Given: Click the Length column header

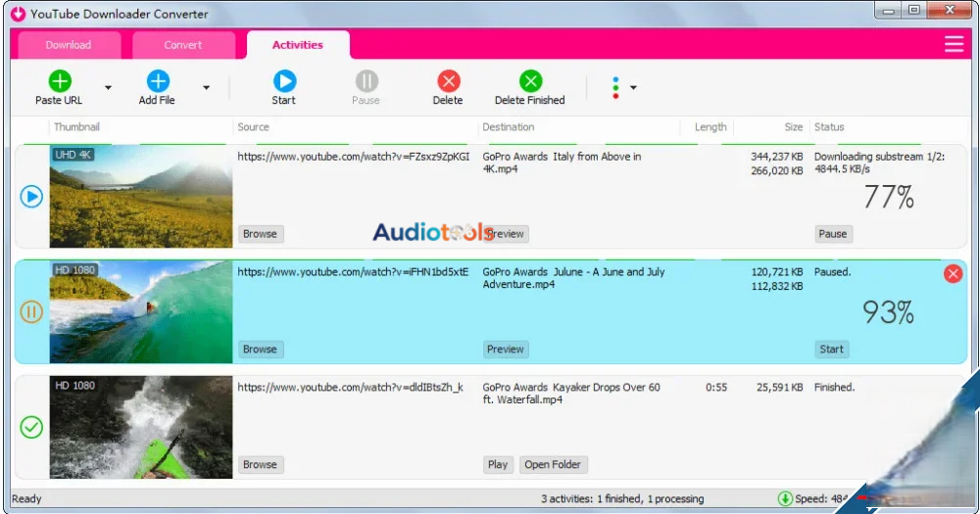Looking at the screenshot, I should 710,126.
